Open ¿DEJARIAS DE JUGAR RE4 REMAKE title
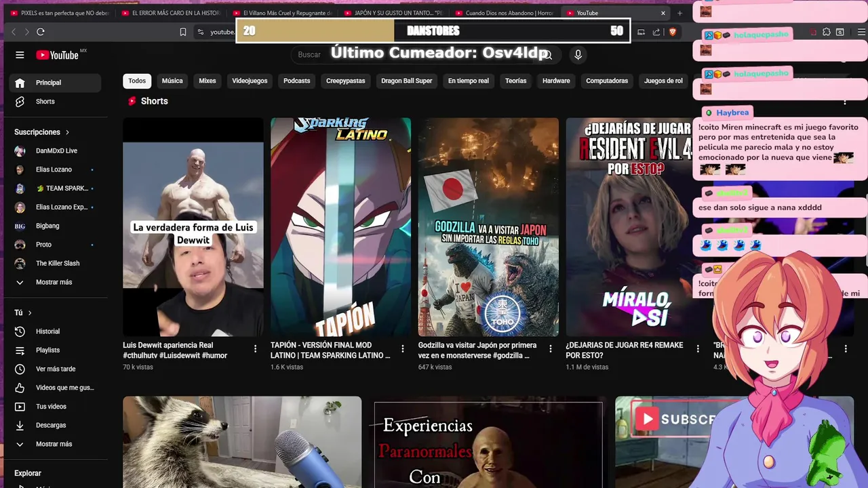The height and width of the screenshot is (488, 868). [x=625, y=350]
